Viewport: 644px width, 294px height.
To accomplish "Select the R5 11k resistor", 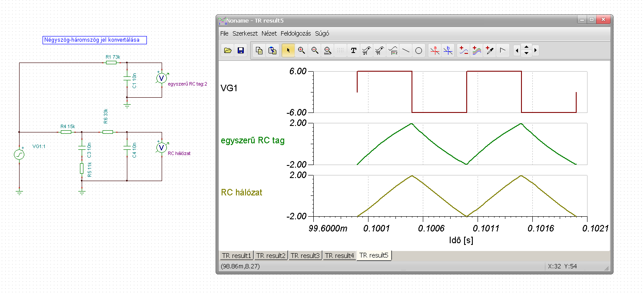I will (x=82, y=168).
